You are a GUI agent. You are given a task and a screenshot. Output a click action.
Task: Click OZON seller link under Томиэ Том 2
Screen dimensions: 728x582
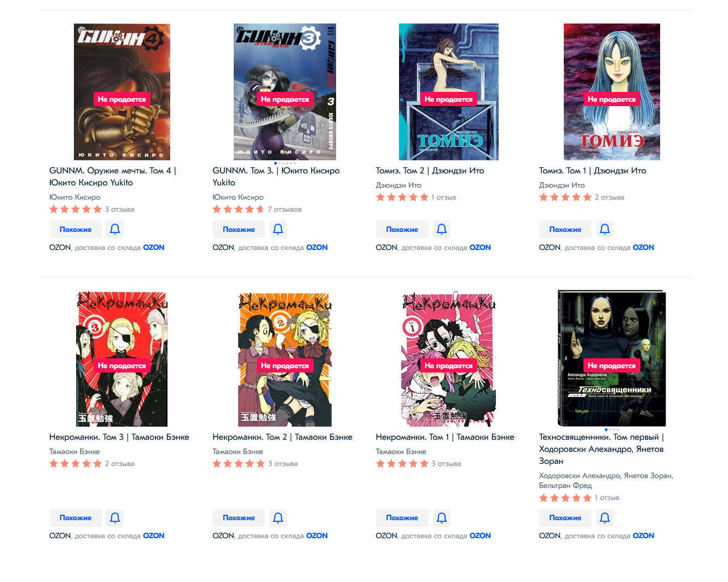tap(480, 247)
